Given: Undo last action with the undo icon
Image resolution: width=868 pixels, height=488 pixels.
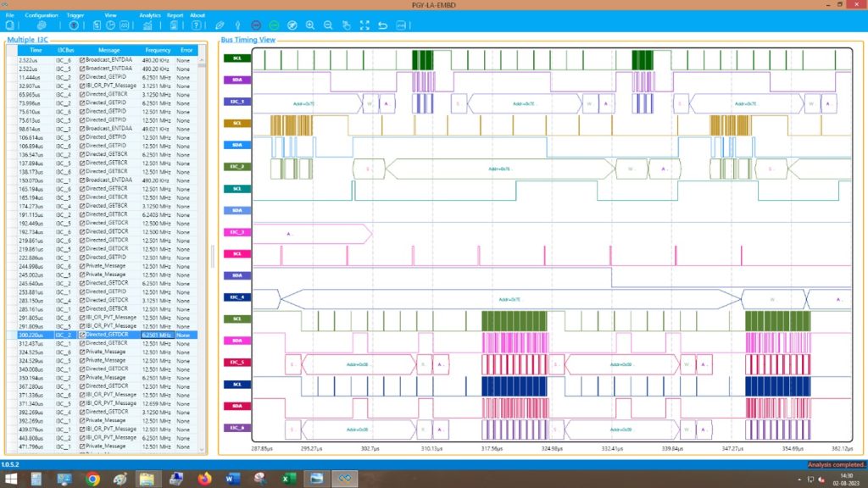Looking at the screenshot, I should click(381, 25).
